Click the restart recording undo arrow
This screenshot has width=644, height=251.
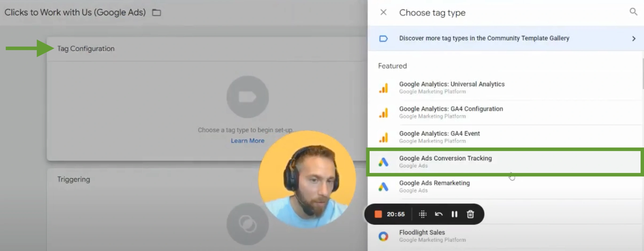439,214
